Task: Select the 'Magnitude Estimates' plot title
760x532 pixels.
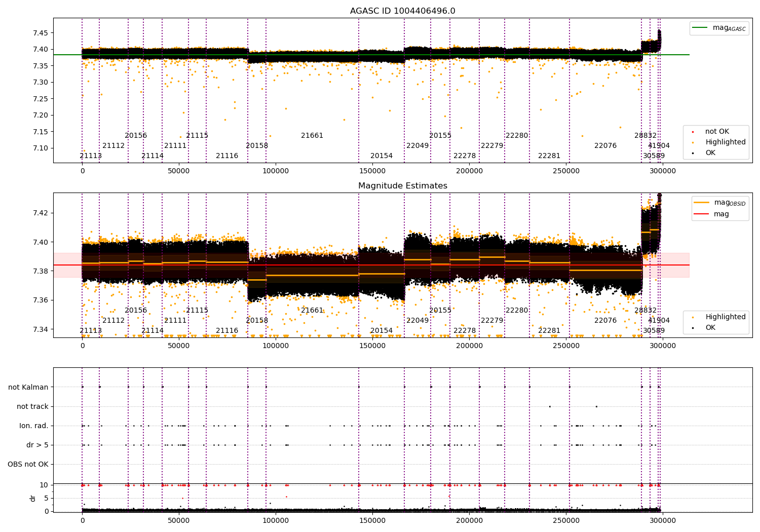Action: 402,186
